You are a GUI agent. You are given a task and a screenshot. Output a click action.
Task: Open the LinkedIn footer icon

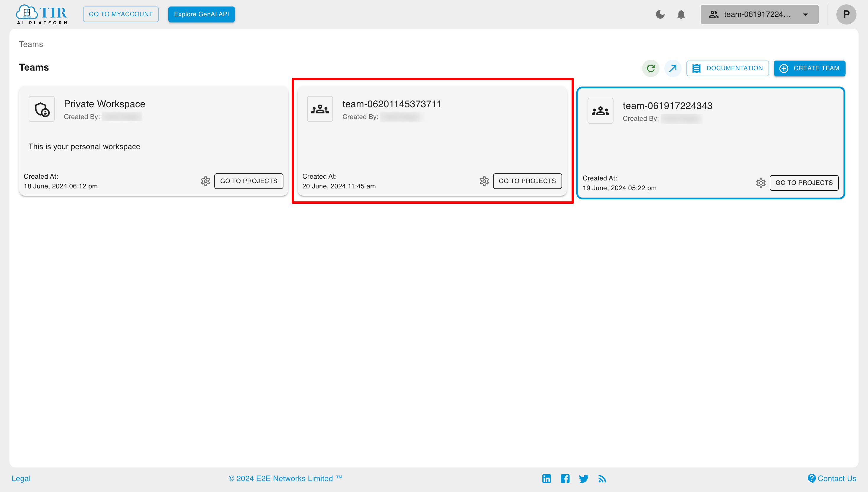tap(546, 478)
